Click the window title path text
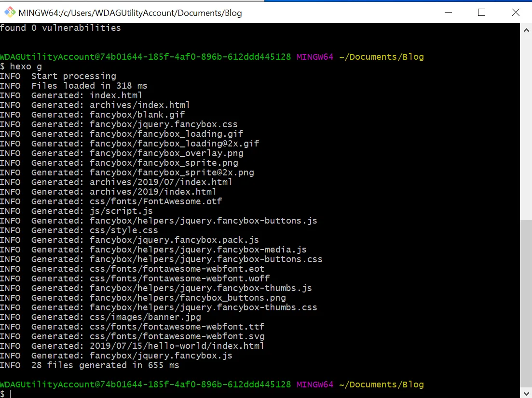532x398 pixels. [130, 13]
